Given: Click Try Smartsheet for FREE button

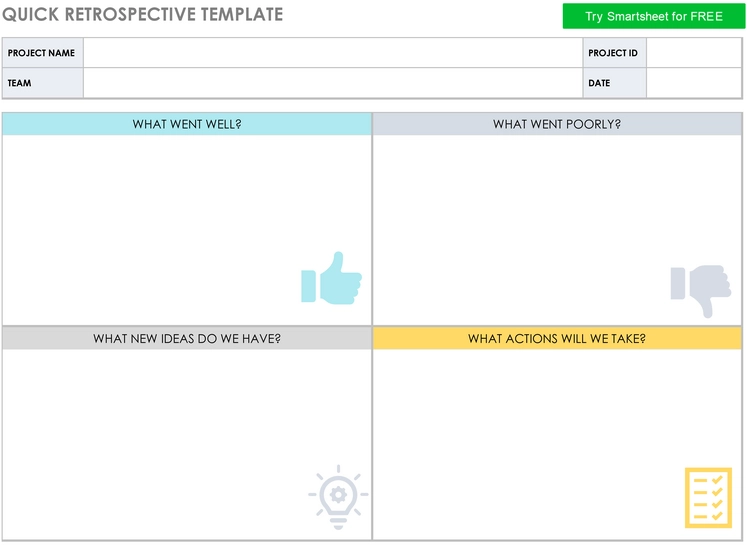Looking at the screenshot, I should click(x=654, y=16).
